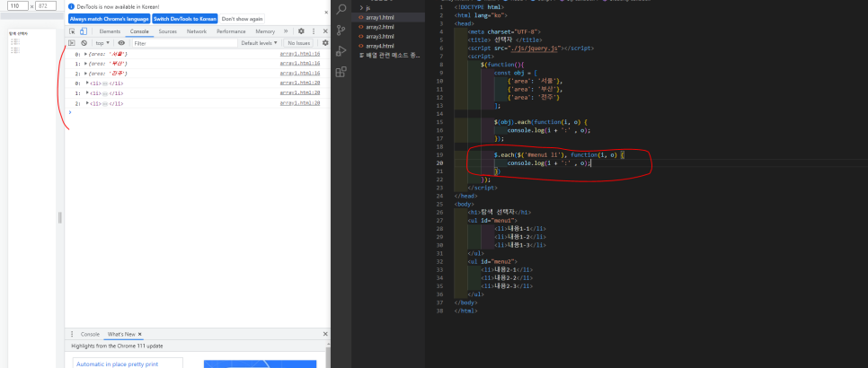
Task: Activate the inspect element picker in DevTools
Action: pos(72,31)
